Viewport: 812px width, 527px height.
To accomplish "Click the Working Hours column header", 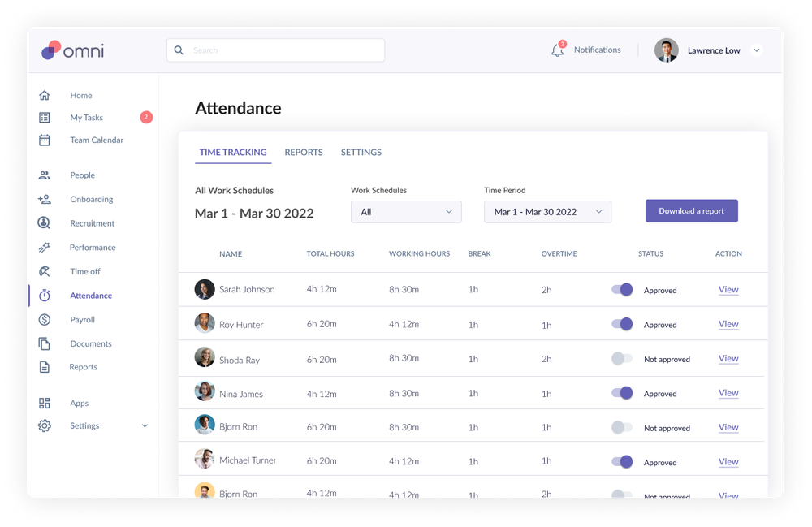I will pyautogui.click(x=420, y=253).
